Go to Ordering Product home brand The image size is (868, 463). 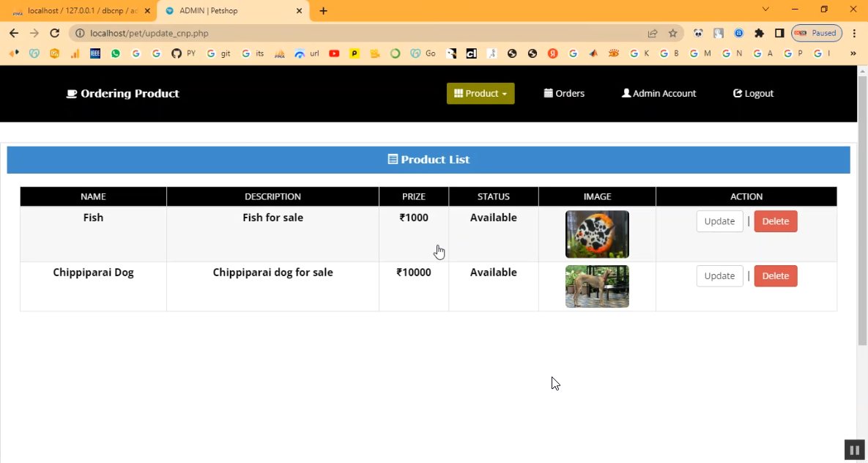(x=122, y=94)
